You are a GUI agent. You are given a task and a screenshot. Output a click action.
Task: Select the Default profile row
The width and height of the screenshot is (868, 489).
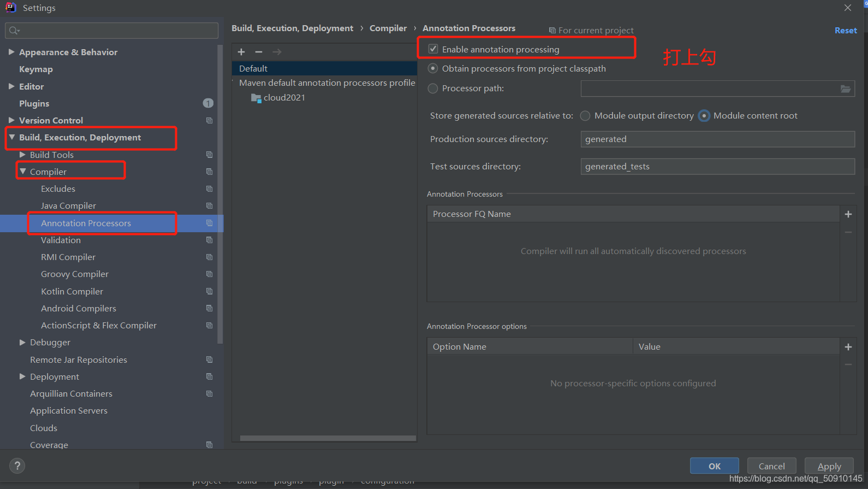click(324, 68)
